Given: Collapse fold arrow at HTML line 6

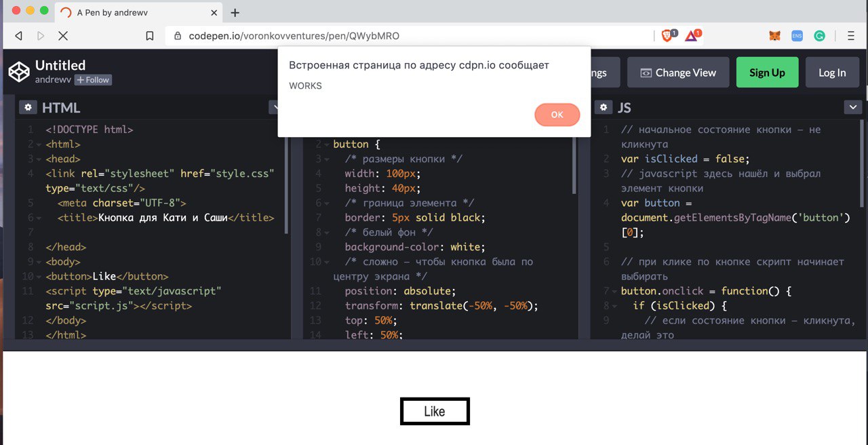Looking at the screenshot, I should (39, 218).
